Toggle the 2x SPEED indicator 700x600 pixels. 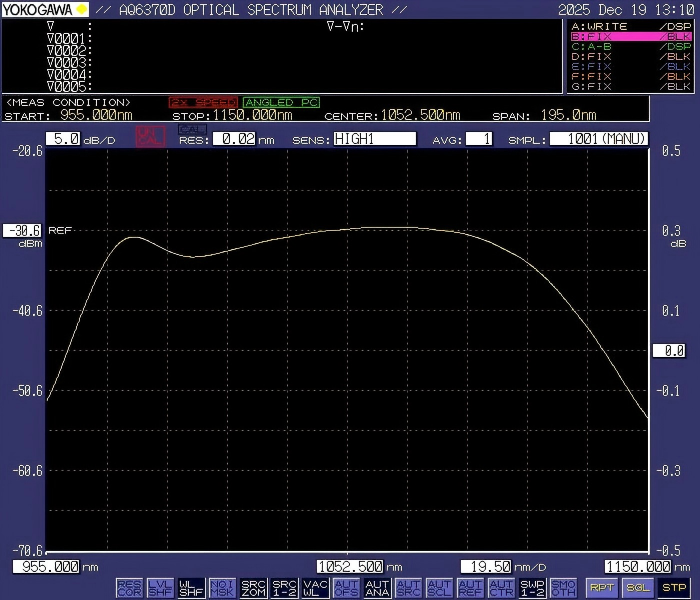tap(203, 102)
